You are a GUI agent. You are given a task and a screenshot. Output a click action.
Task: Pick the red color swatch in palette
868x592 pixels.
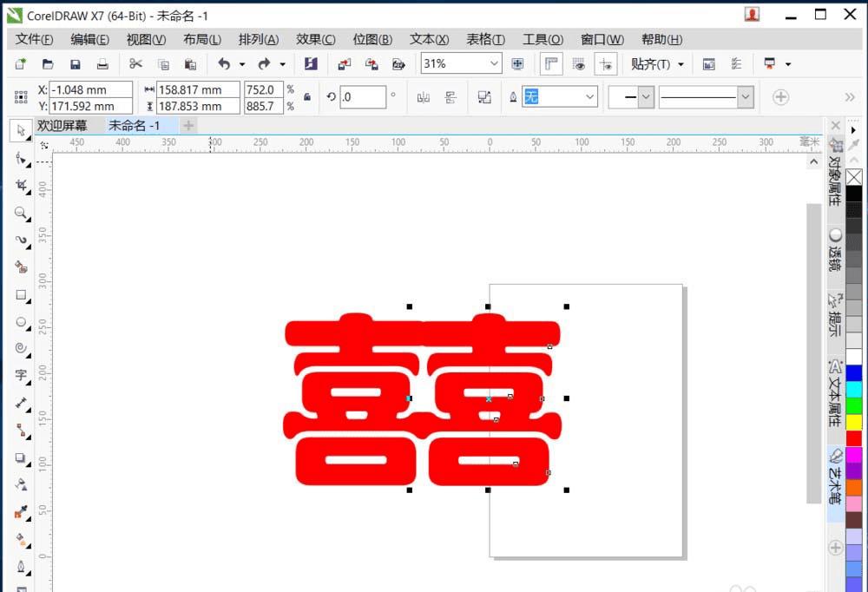[x=853, y=438]
